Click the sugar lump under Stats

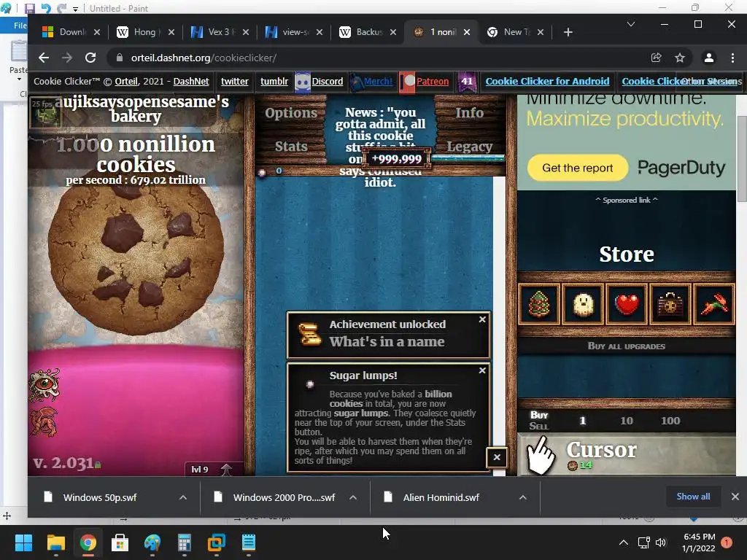pos(262,172)
